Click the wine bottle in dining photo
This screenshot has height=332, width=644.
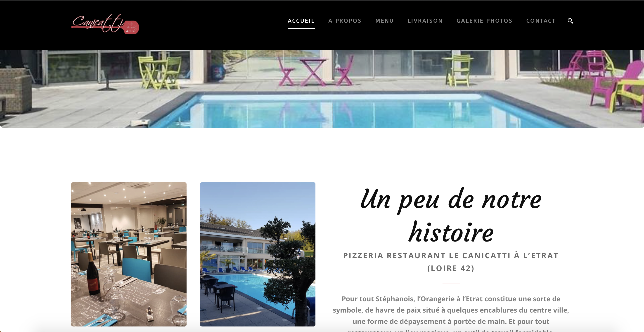point(93,274)
